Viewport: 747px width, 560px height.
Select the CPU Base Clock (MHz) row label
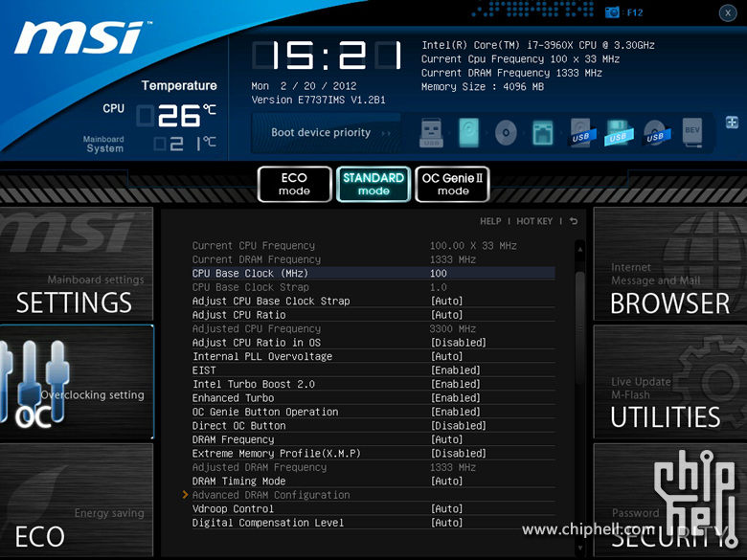pyautogui.click(x=250, y=274)
